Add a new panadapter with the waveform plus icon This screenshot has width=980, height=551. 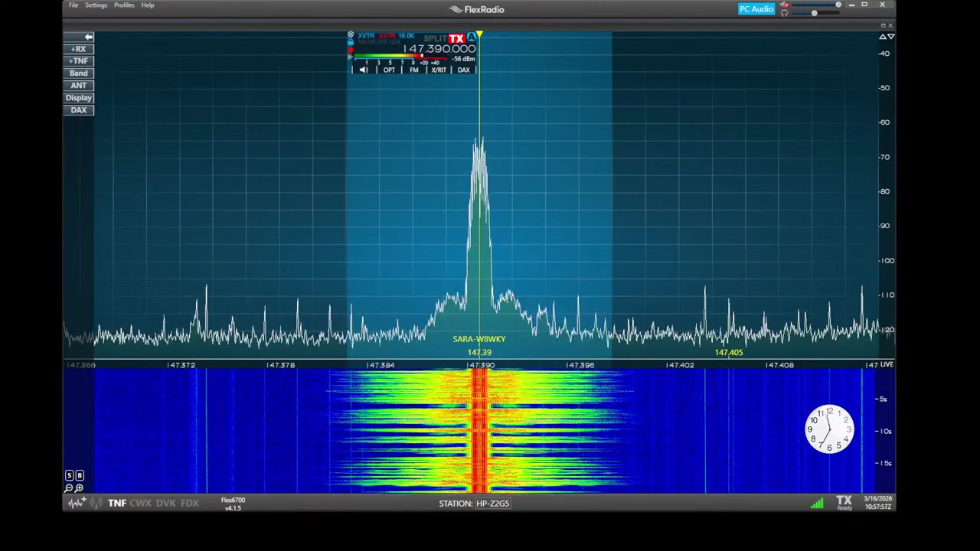(76, 503)
